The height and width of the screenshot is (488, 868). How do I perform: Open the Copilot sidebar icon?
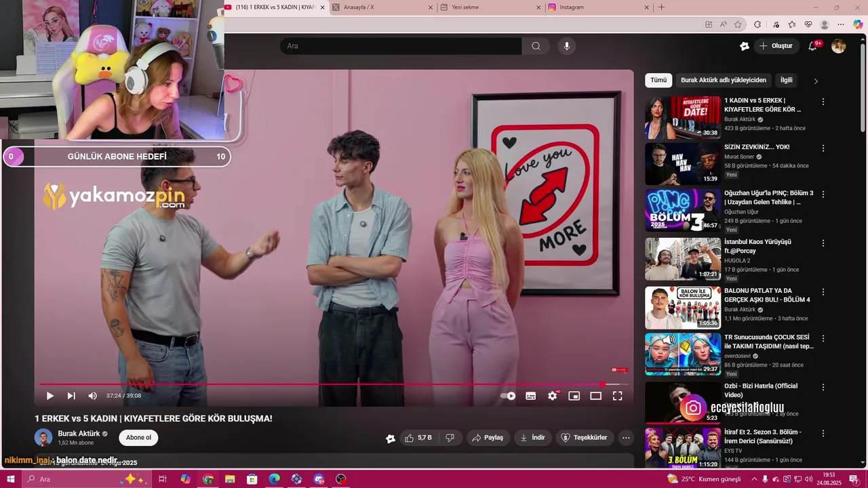(858, 24)
